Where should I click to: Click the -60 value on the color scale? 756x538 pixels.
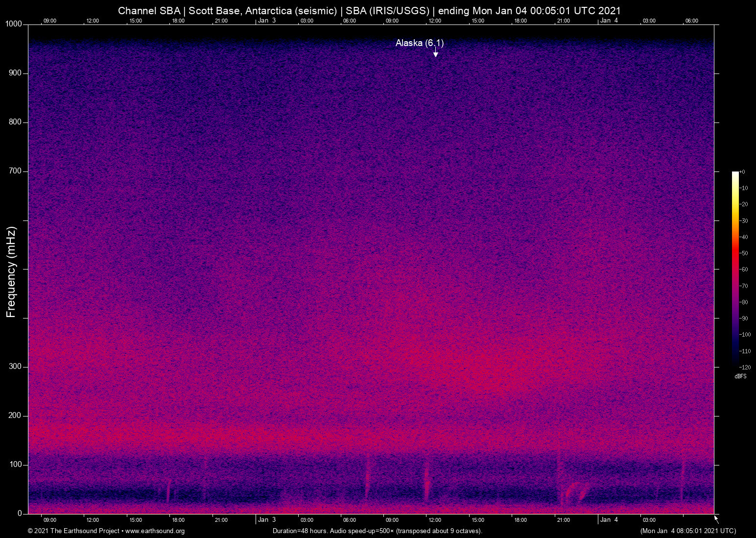pyautogui.click(x=744, y=269)
